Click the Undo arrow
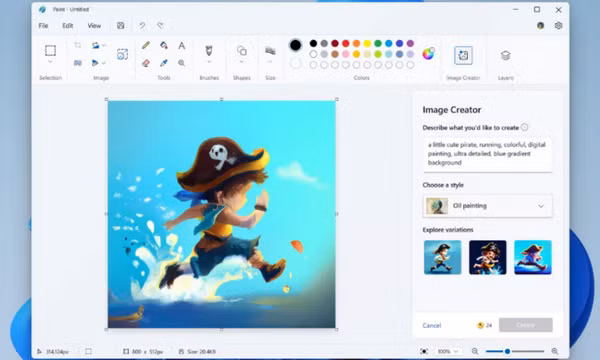The image size is (600, 360). pos(142,26)
